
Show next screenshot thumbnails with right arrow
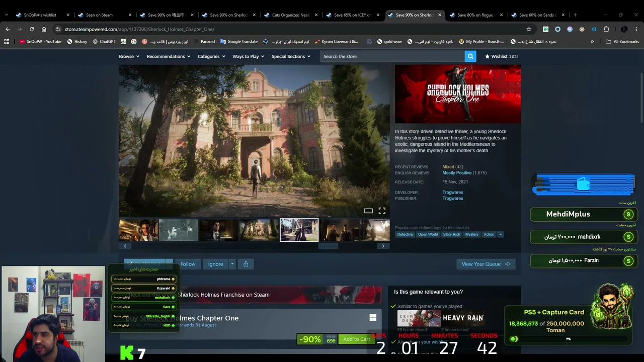pos(383,246)
